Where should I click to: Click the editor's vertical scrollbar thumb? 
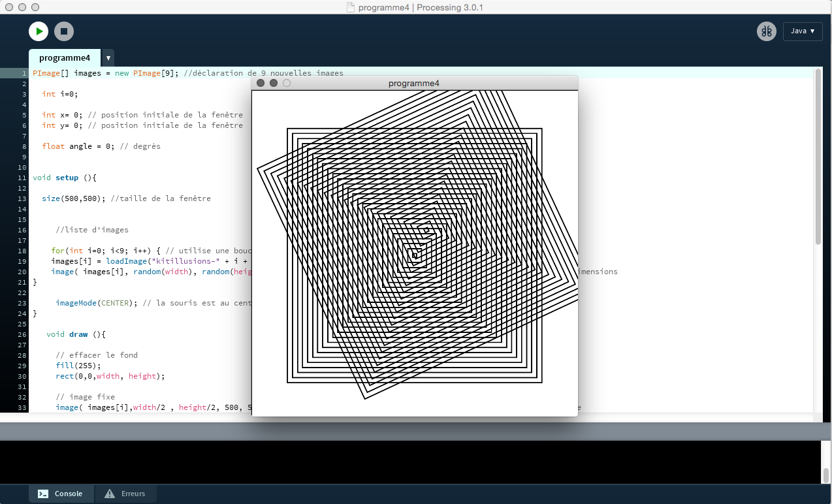(818, 157)
